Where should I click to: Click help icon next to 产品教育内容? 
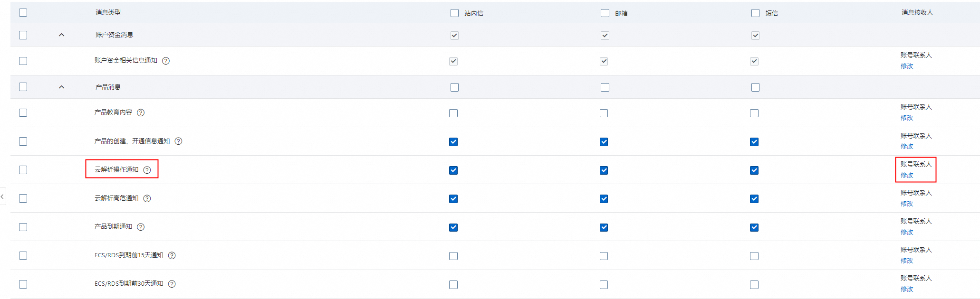[141, 112]
